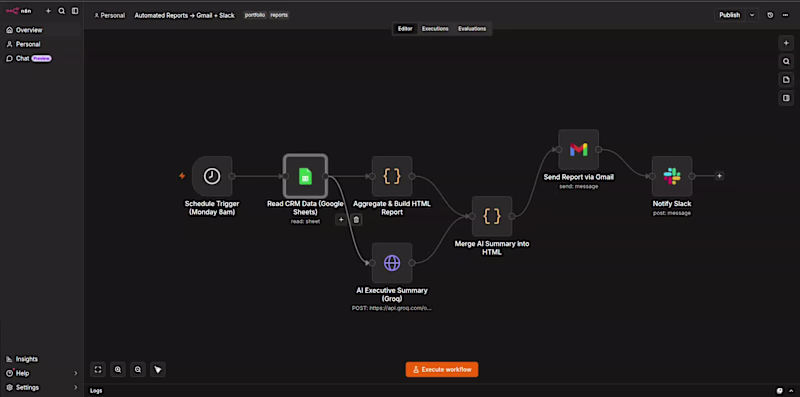Open Publish dropdown arrow
The width and height of the screenshot is (800, 397).
(752, 15)
